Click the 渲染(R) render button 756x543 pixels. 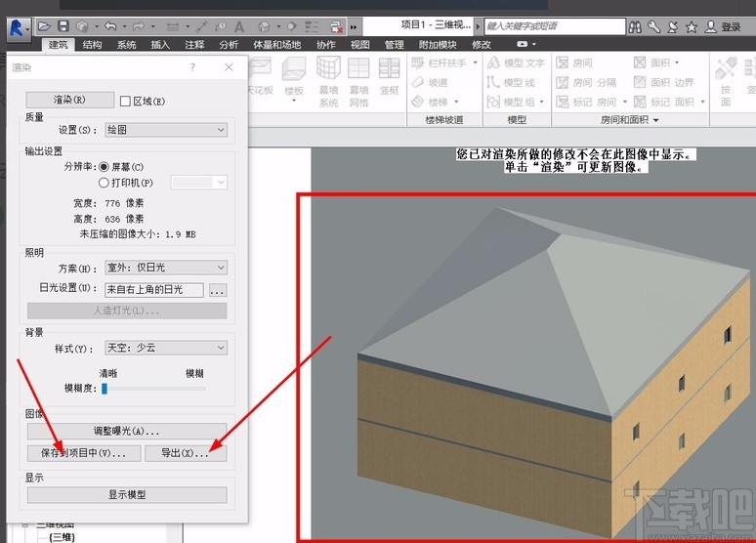click(70, 100)
